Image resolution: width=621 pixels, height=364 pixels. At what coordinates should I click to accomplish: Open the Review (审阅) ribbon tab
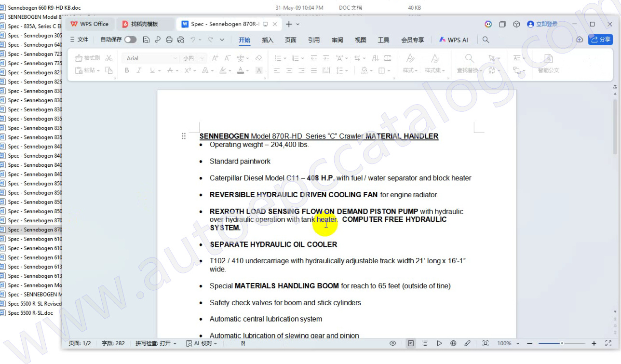[337, 40]
